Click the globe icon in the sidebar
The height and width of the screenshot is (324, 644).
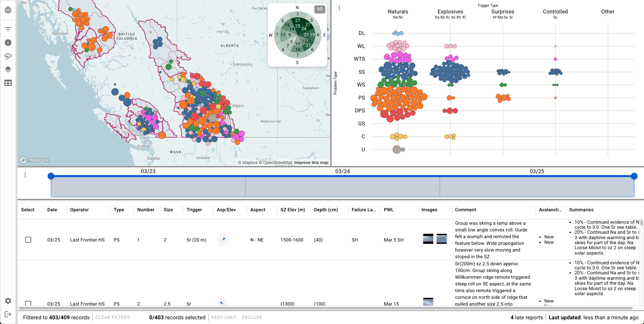[x=8, y=10]
